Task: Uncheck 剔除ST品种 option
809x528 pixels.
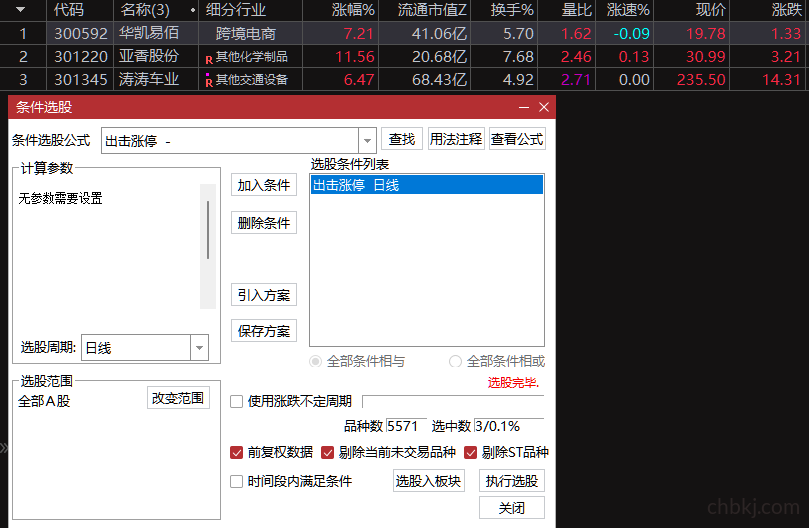Action: tap(470, 453)
